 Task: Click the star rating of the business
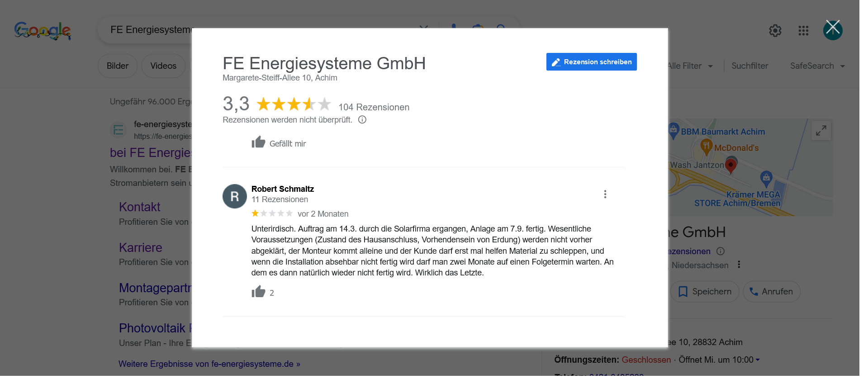click(x=294, y=104)
